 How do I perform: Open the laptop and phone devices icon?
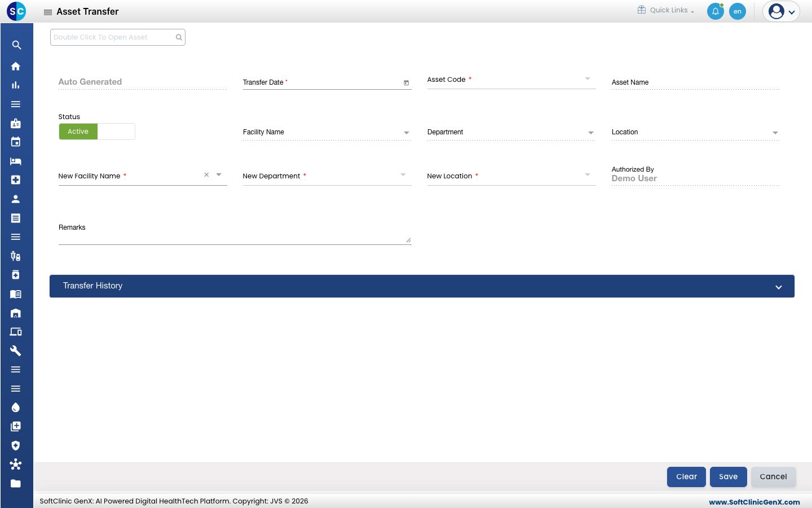tap(16, 331)
